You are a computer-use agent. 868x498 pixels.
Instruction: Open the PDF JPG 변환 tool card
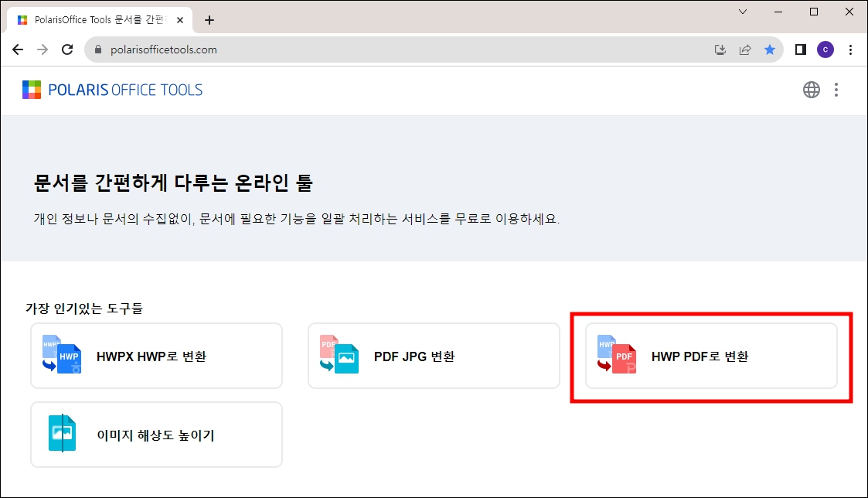tap(434, 356)
